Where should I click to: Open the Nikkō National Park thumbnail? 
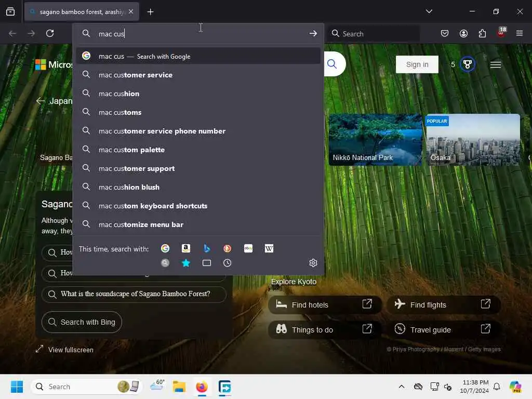[375, 139]
